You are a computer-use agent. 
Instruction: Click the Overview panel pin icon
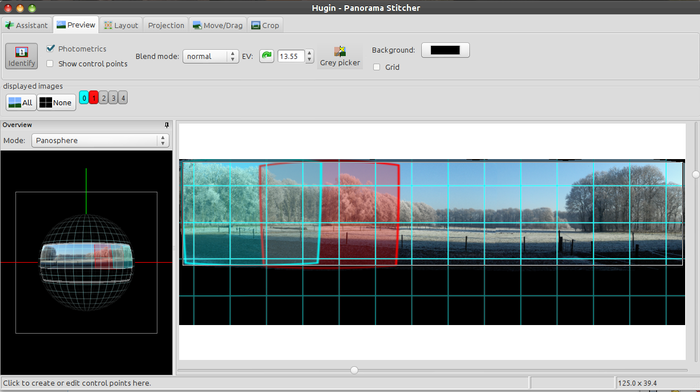coord(167,125)
